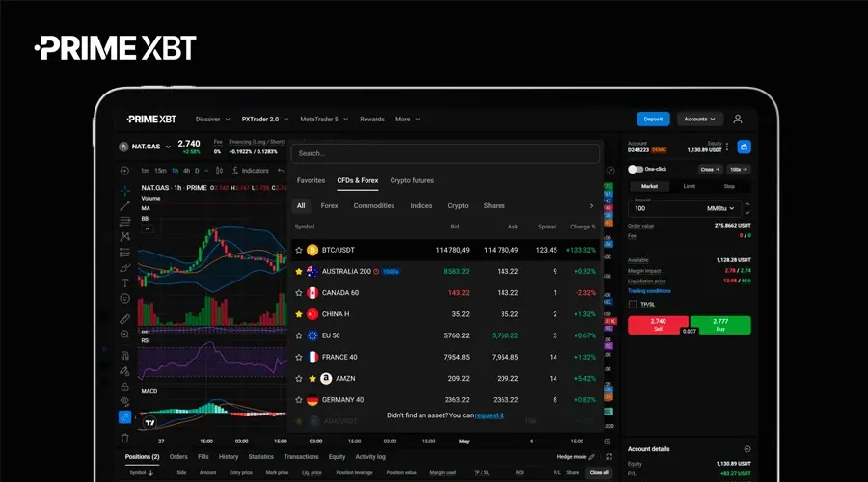The image size is (868, 482).
Task: Open the NAT.GAS symbol selector
Action: click(x=145, y=147)
